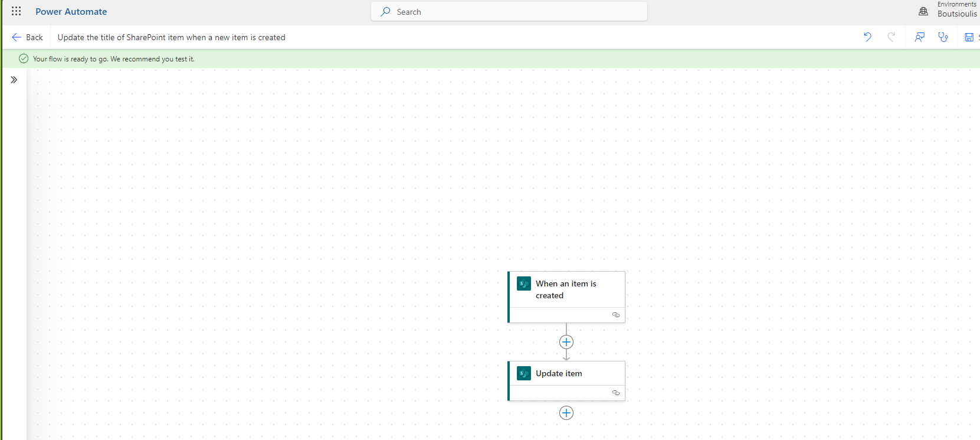Expand the left panel with double chevron
Viewport: 980px width, 440px height.
[14, 80]
